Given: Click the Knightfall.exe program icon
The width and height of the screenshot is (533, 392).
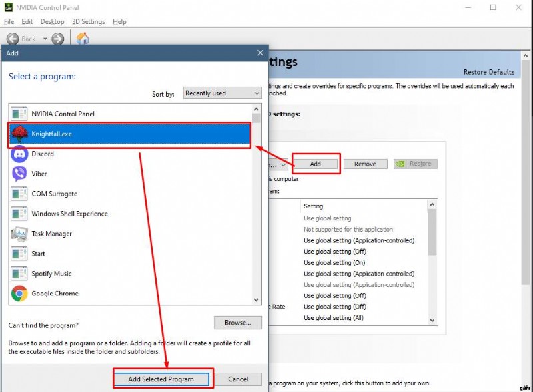Looking at the screenshot, I should coord(19,134).
